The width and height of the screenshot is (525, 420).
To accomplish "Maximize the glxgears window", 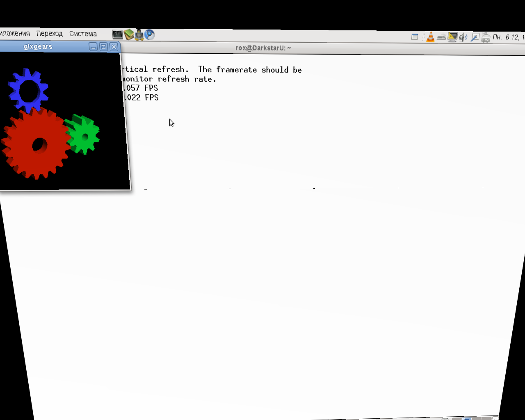I will click(103, 47).
